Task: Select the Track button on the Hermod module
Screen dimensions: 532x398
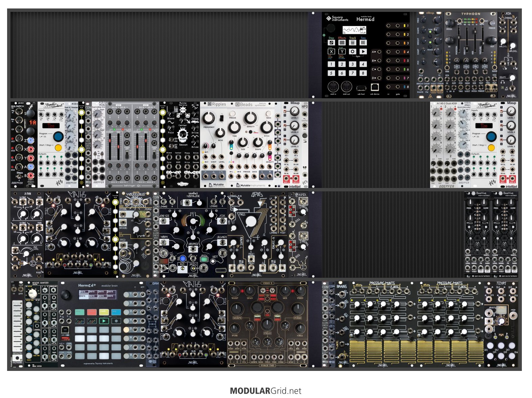Action: coord(353,43)
